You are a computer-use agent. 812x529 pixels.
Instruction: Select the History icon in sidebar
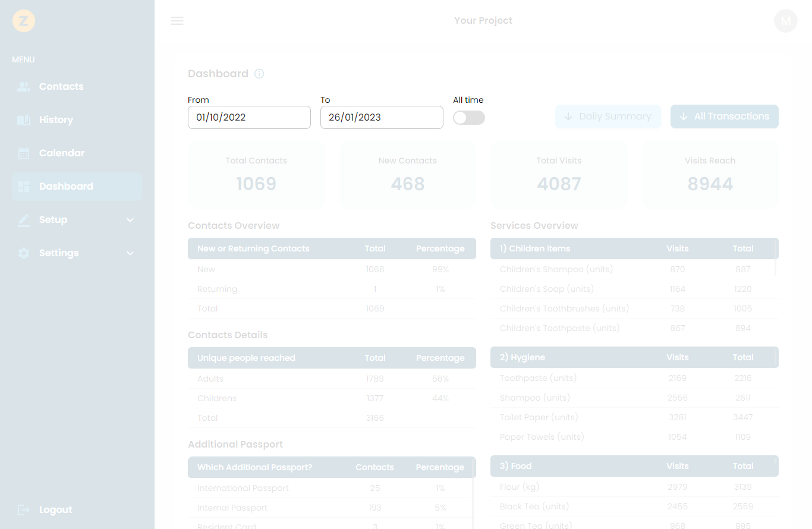[x=24, y=119]
